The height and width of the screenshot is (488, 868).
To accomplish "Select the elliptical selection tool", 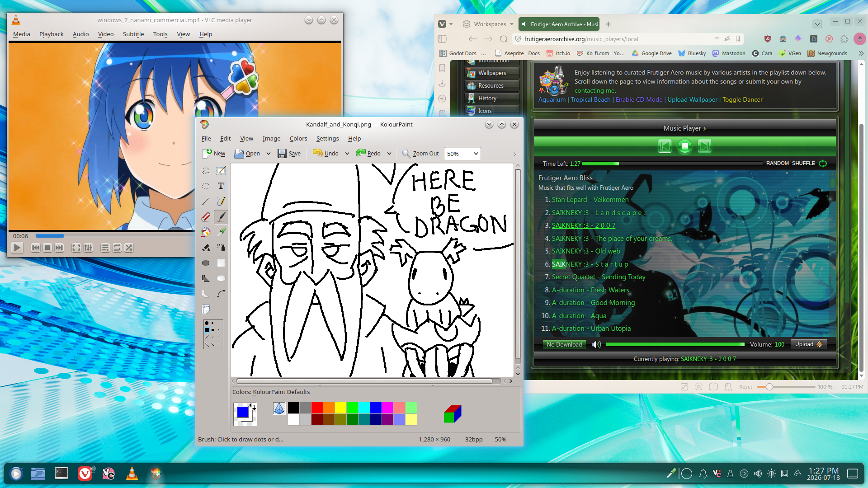I will point(206,186).
